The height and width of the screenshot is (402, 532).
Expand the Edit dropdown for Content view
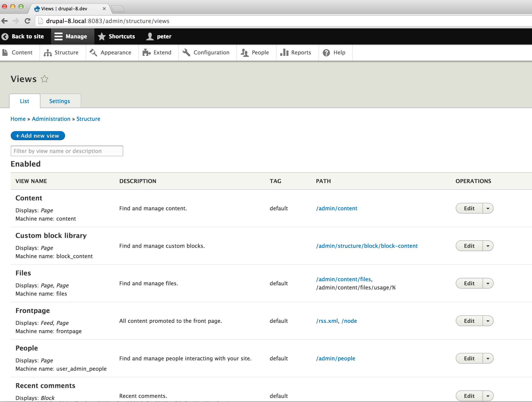(488, 208)
